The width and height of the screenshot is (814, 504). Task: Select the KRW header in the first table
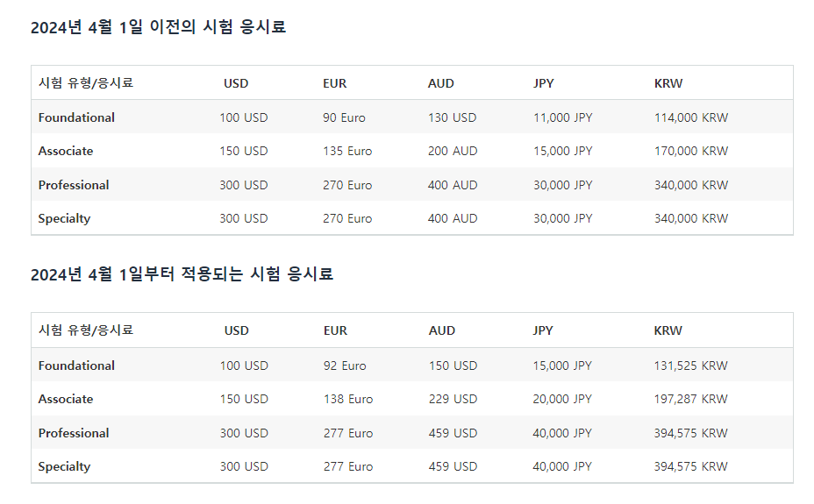point(668,83)
